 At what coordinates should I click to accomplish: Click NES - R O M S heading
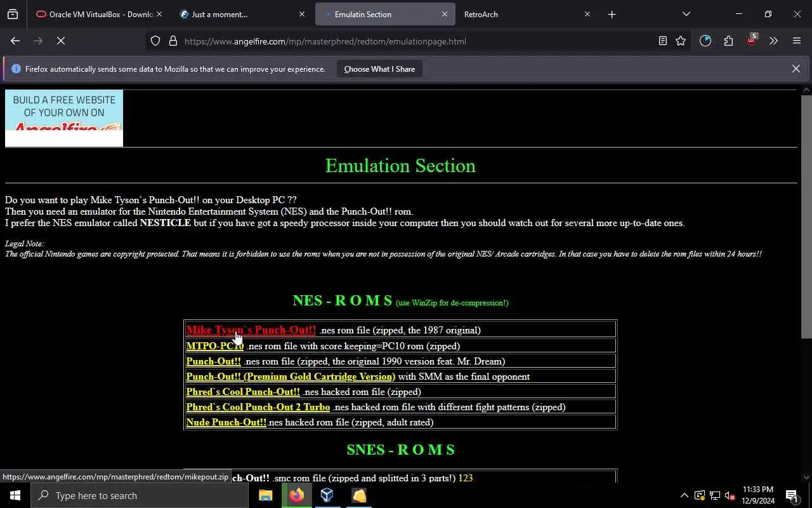(x=343, y=300)
